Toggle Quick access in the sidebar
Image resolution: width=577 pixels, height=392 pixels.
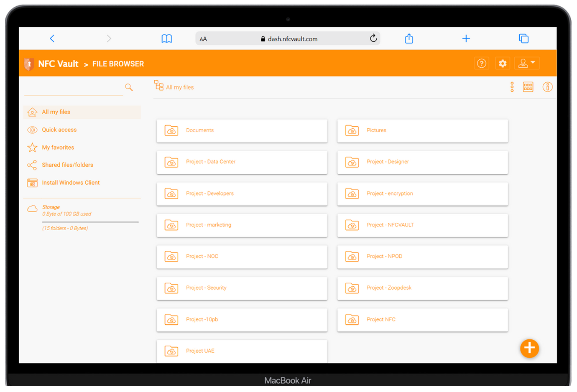(59, 130)
